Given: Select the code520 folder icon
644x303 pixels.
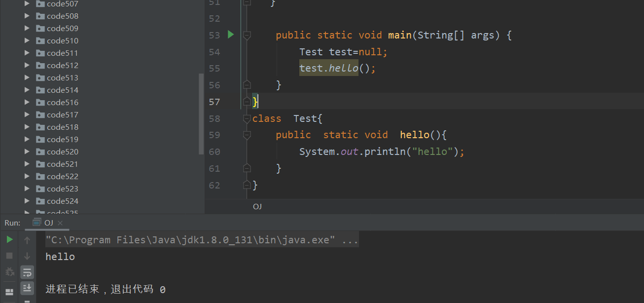Looking at the screenshot, I should coord(40,151).
